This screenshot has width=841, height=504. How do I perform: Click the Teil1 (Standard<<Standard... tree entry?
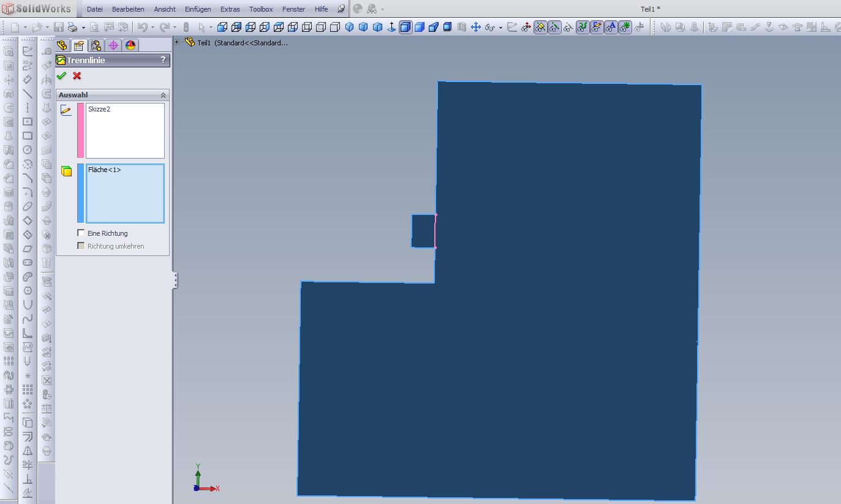click(x=243, y=43)
